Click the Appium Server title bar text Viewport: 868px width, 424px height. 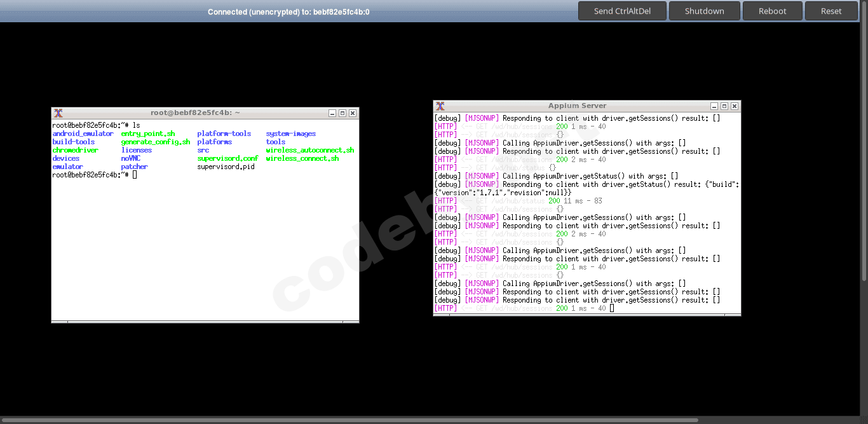(577, 106)
